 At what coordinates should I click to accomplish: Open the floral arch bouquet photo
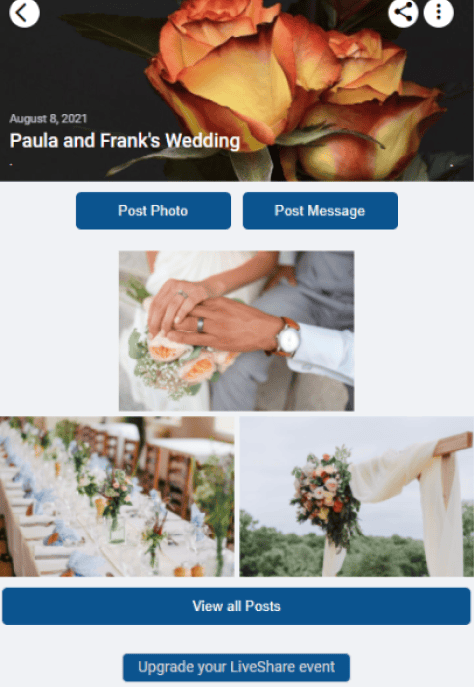[x=357, y=496]
